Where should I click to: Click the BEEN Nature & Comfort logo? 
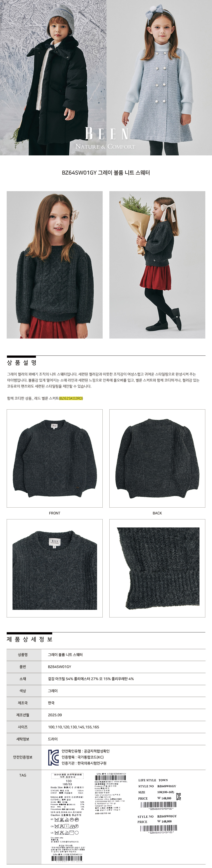[106, 138]
